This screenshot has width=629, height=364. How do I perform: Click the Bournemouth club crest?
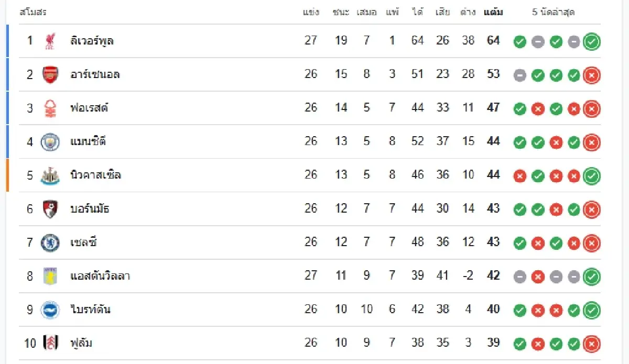[50, 209]
